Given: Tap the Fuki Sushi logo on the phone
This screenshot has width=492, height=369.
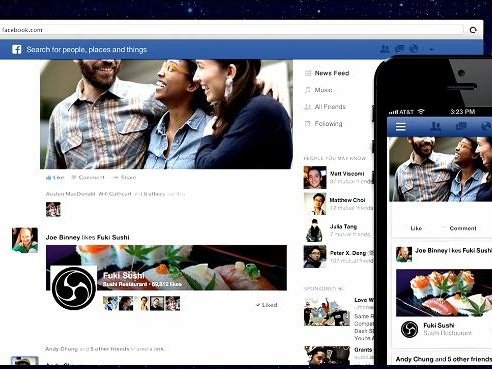Looking at the screenshot, I should click(x=409, y=329).
